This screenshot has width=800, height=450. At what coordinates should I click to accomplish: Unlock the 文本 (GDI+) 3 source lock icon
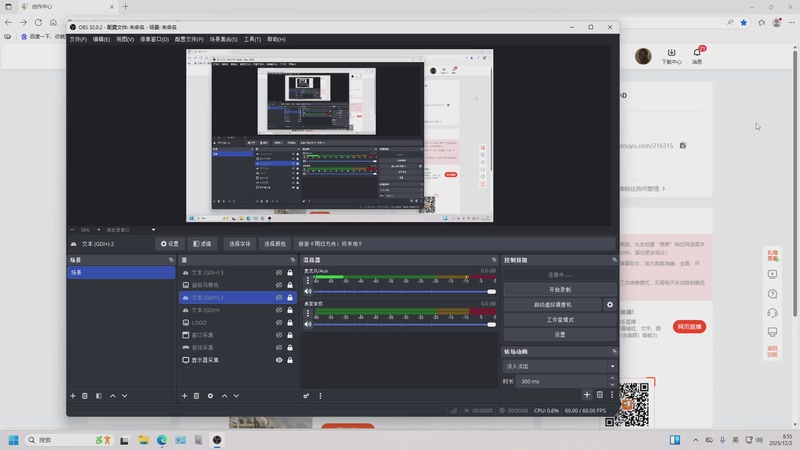click(290, 272)
